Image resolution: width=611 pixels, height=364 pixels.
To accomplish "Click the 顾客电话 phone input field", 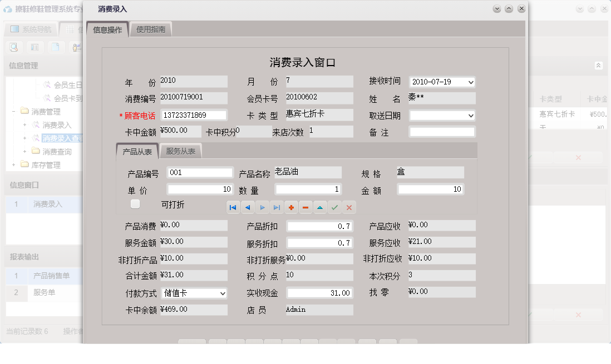I will click(194, 115).
